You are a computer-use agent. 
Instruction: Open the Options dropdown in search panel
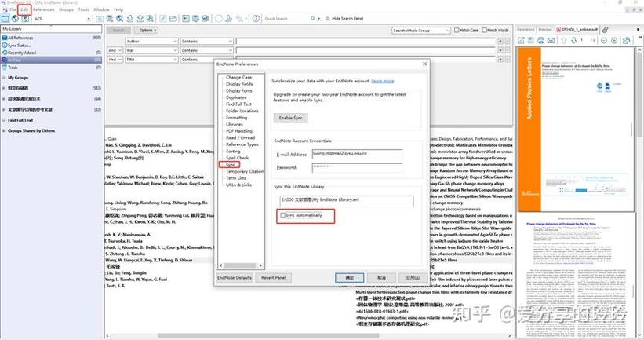click(147, 31)
